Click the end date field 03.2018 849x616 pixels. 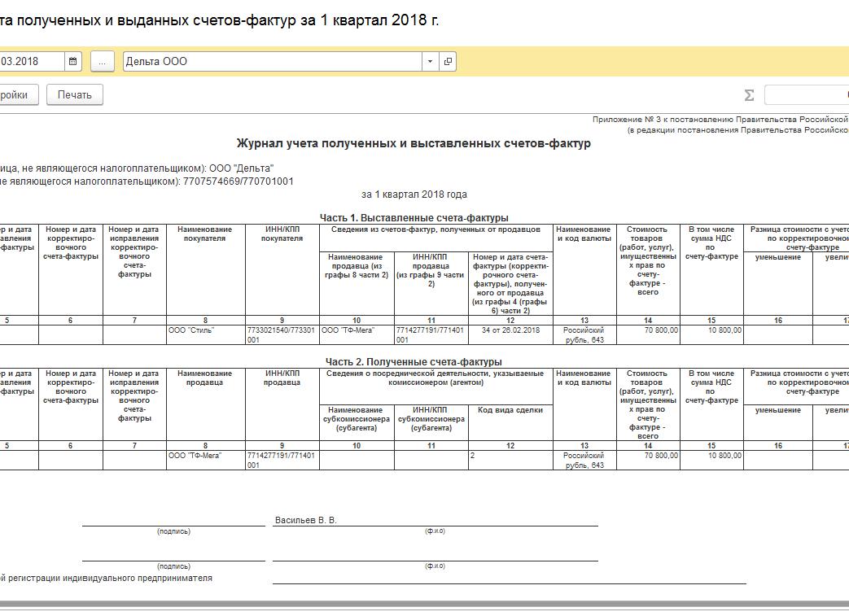(32, 61)
